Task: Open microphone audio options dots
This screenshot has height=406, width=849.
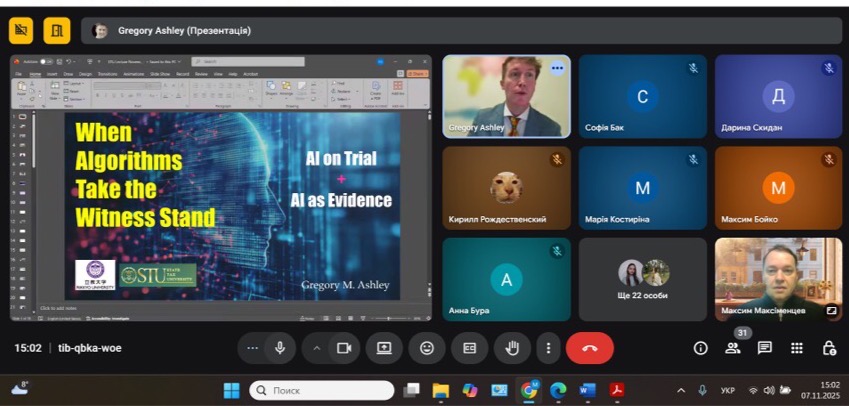Action: 253,348
